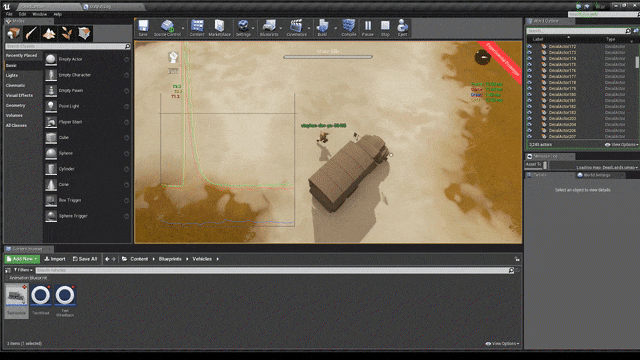Viewport: 640px width, 360px height.
Task: Open Cinematics from the toolbar
Action: coord(296,28)
